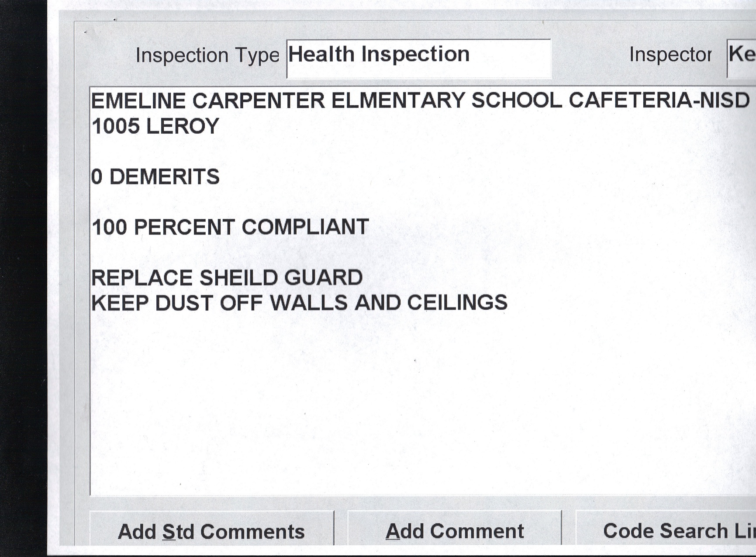Click the Add Std Comments button
Screen dimensions: 756x557
(x=211, y=531)
